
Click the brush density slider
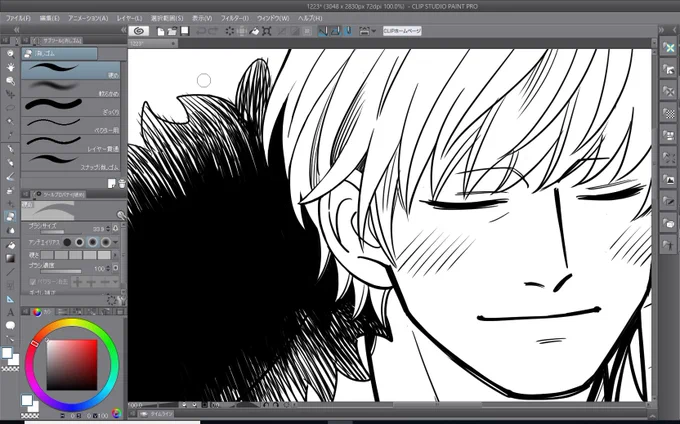[61, 272]
